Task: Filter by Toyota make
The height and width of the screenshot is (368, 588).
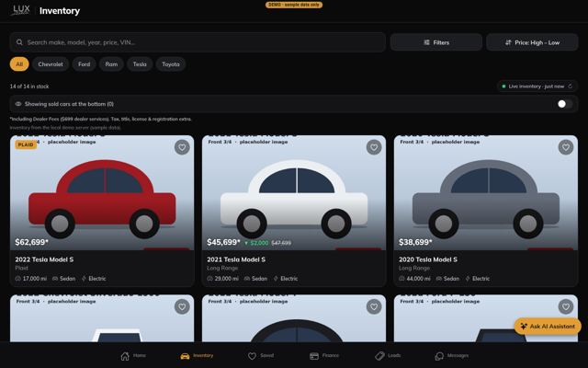Action: pyautogui.click(x=171, y=64)
